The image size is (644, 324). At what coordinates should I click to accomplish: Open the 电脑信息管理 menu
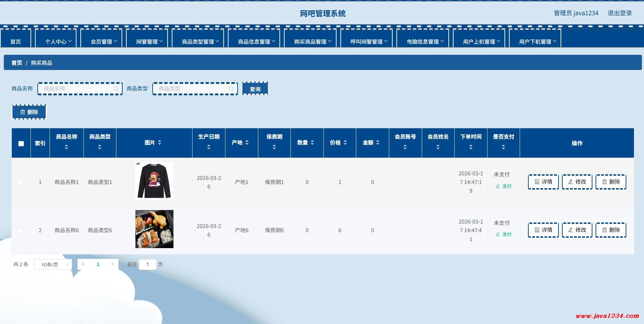tap(425, 42)
